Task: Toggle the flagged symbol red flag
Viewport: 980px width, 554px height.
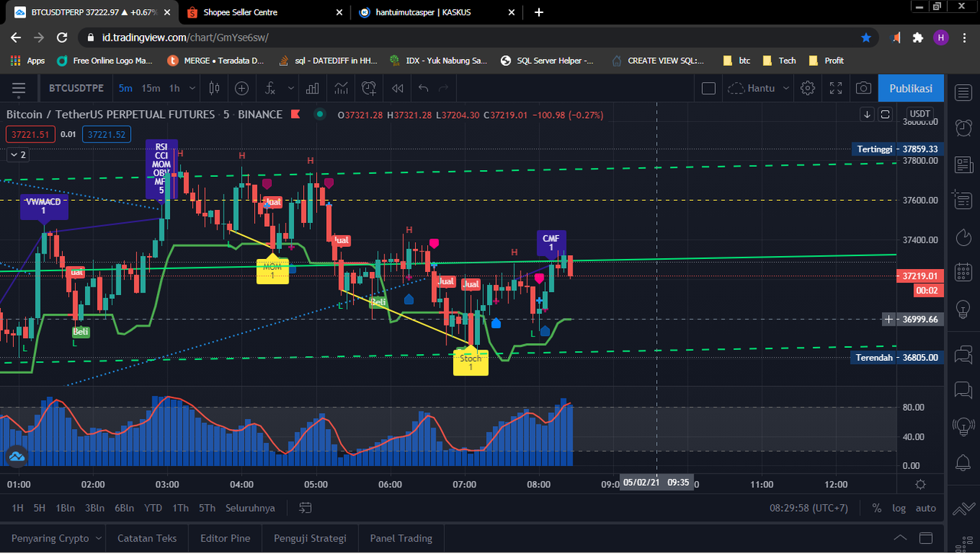Action: 296,114
